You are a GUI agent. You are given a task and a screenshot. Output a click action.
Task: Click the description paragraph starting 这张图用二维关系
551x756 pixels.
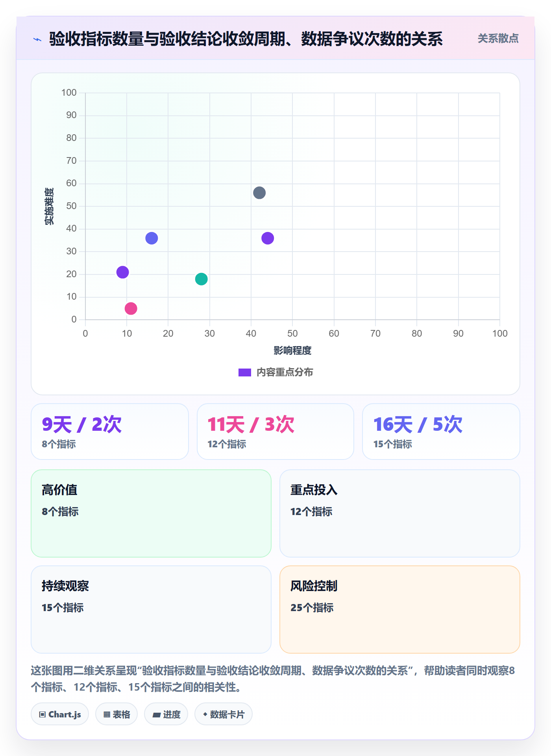273,679
